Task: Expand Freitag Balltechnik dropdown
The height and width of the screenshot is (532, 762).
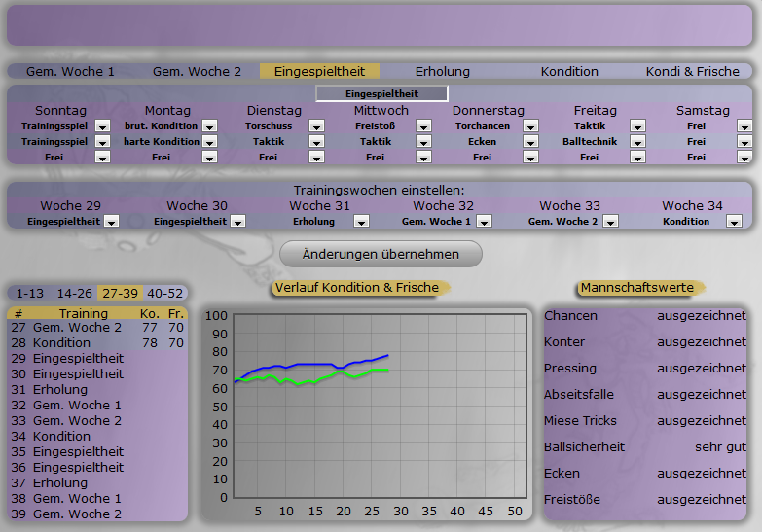Action: click(x=637, y=142)
